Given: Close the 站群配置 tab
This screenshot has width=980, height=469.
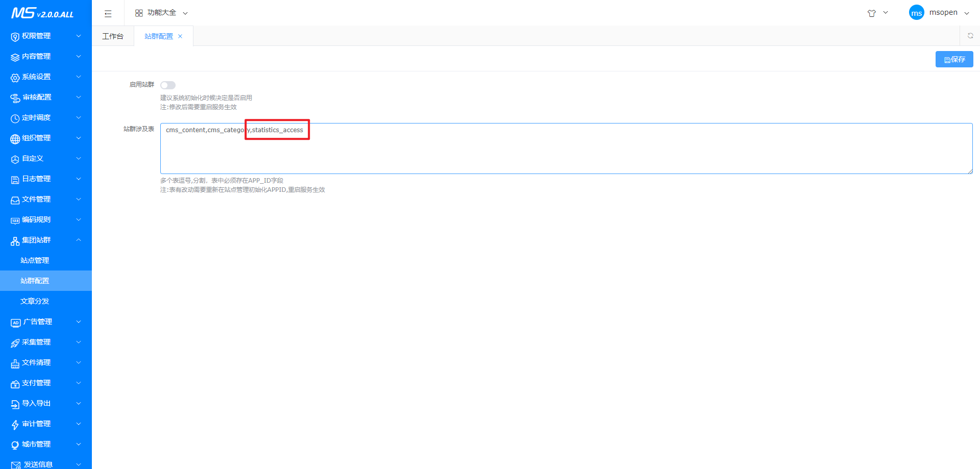Looking at the screenshot, I should click(180, 36).
